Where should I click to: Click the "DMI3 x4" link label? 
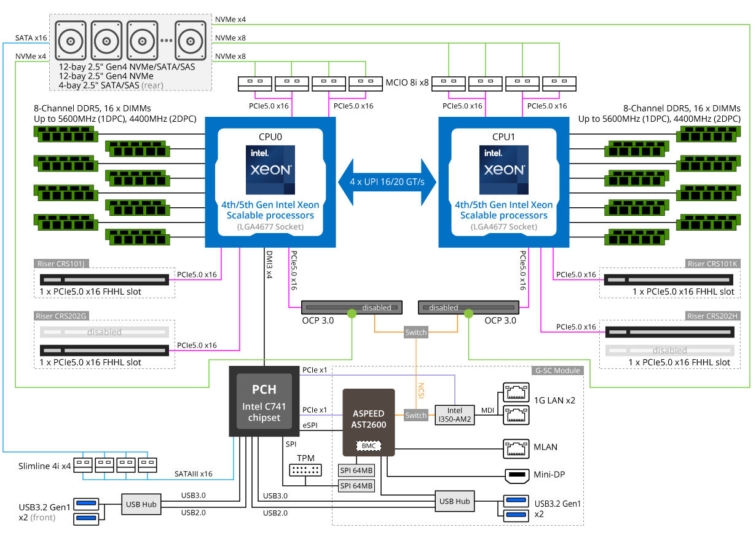pyautogui.click(x=269, y=265)
